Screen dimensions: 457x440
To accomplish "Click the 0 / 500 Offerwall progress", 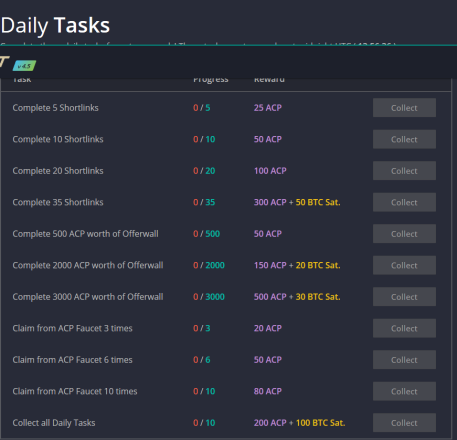I will (x=207, y=234).
